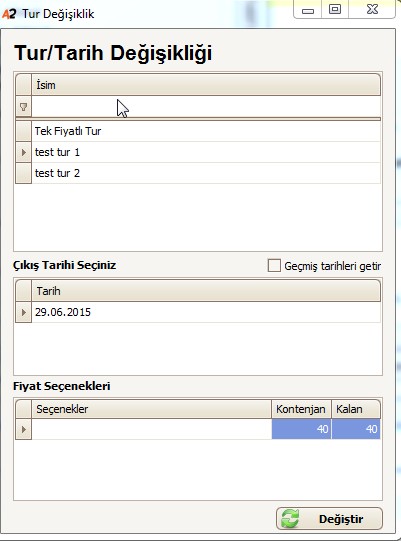Click the Seçenekler column header
Viewport: 401px width, 541px height.
(x=151, y=409)
